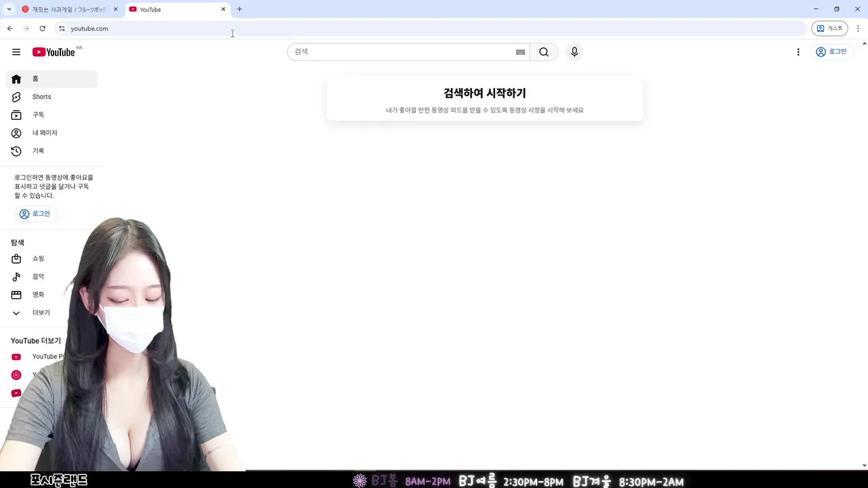Open 기록 history in the sidebar
The width and height of the screenshot is (868, 488).
click(x=52, y=151)
